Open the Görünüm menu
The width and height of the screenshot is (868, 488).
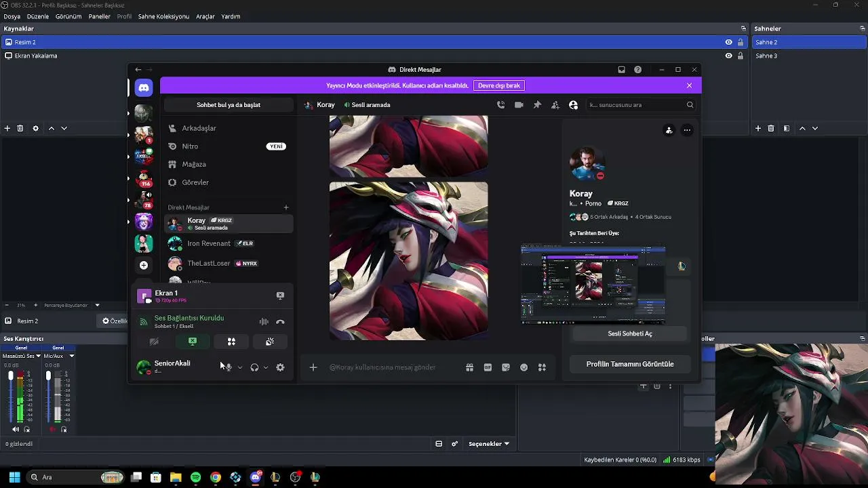pos(68,16)
